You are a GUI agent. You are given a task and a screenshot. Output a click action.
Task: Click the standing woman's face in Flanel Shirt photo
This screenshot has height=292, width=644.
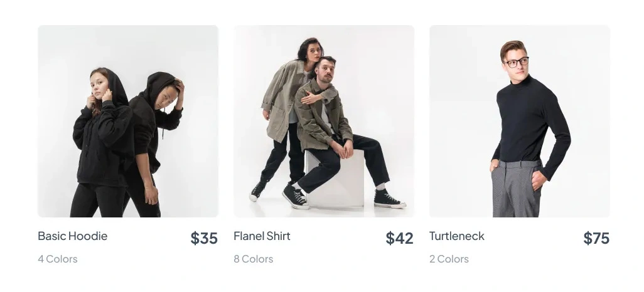pyautogui.click(x=312, y=51)
